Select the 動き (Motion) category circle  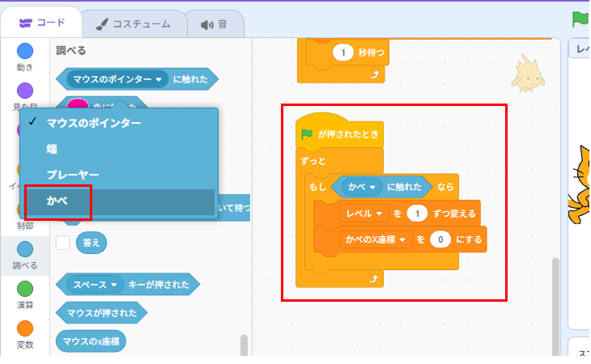(x=25, y=52)
